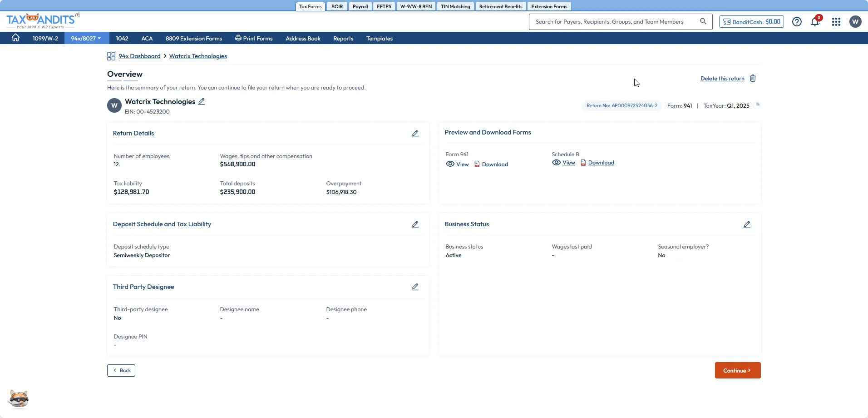Viewport: 868px width, 418px height.
Task: Select the Semiweekly Depositor text
Action: coord(142,255)
